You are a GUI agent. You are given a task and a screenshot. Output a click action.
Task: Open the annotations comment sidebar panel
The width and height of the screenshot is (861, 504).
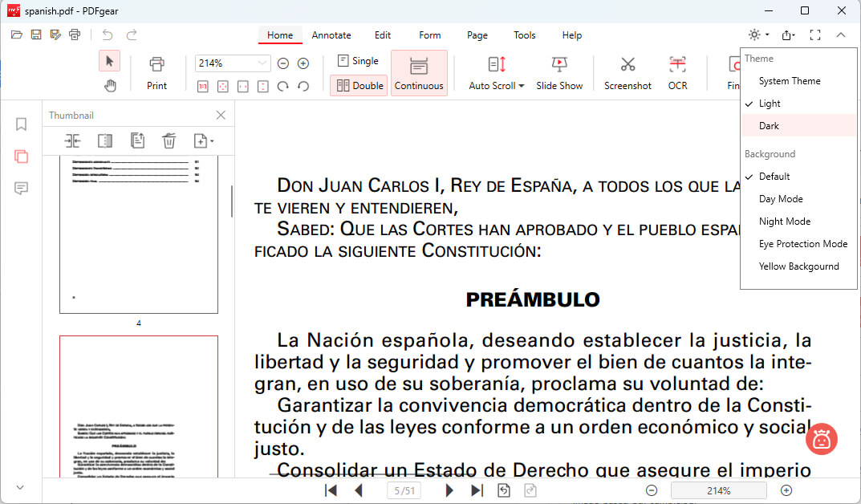22,188
